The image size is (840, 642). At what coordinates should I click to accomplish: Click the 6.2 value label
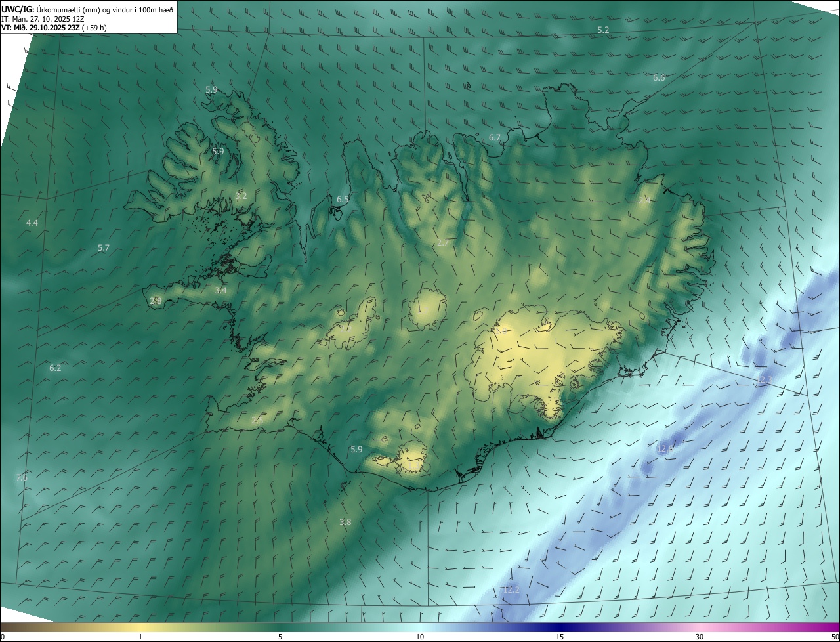(55, 368)
